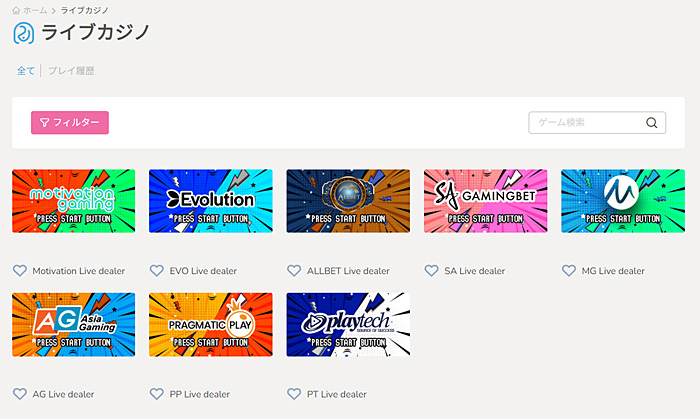Mark ALLBET Live dealer as favorite
The image size is (700, 419).
coord(294,270)
